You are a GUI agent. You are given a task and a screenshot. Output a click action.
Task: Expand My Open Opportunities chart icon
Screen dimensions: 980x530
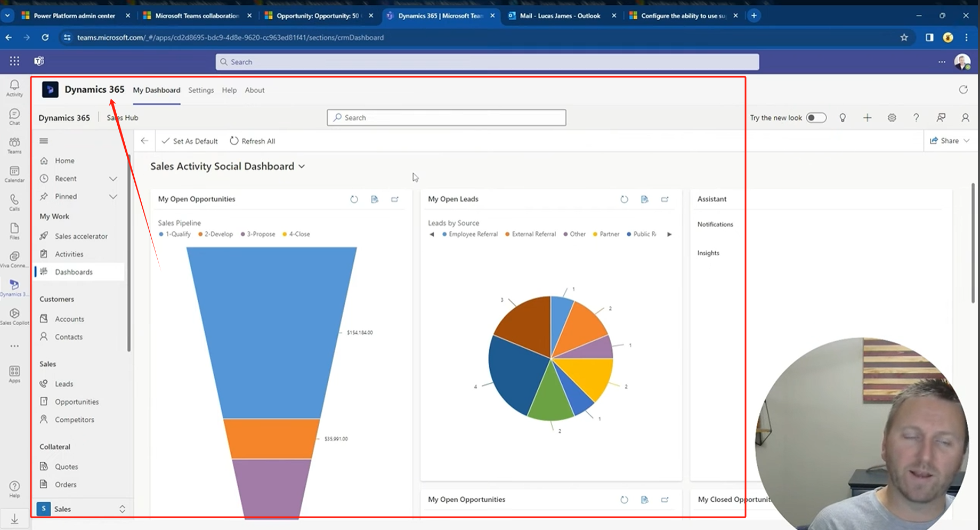click(x=395, y=199)
